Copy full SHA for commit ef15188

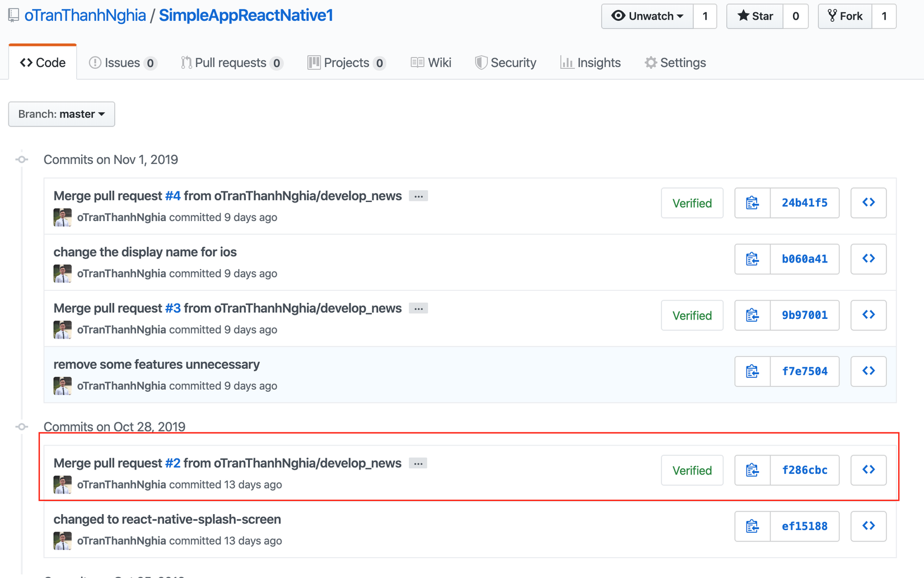[752, 527]
